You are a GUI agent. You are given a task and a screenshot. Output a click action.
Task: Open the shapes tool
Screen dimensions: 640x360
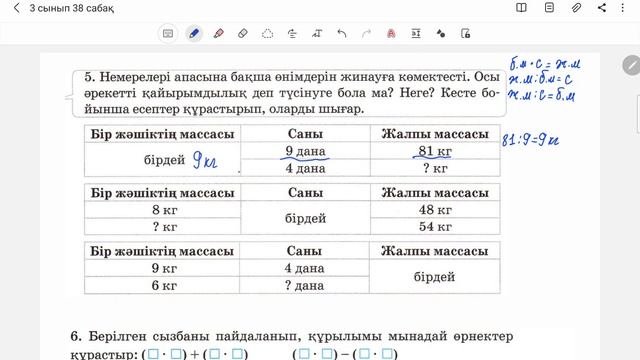point(441,33)
